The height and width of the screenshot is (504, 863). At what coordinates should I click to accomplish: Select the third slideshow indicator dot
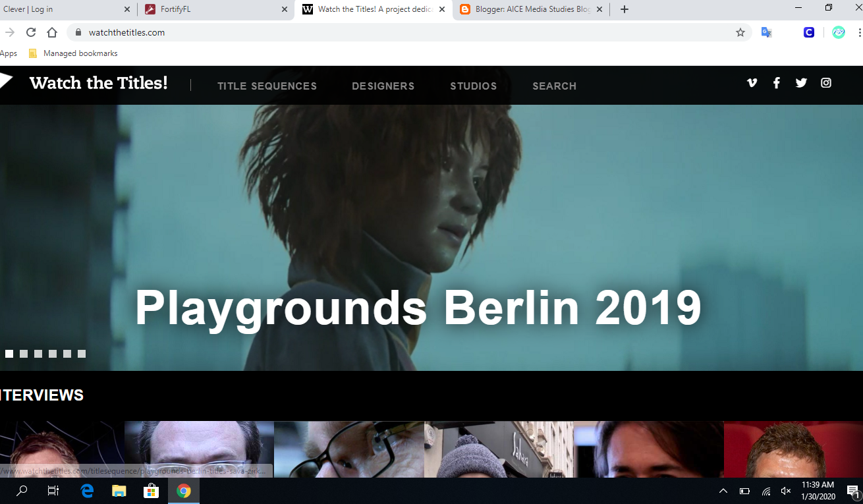click(38, 354)
